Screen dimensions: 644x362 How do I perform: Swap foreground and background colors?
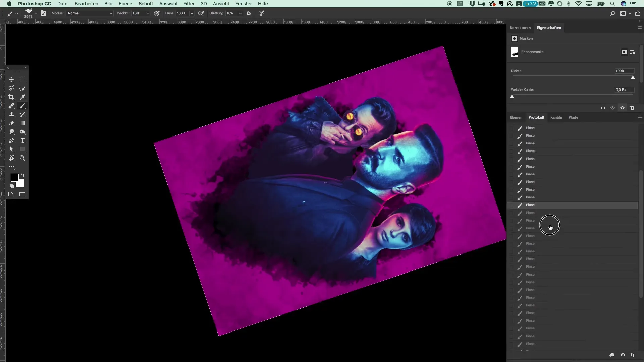tap(23, 175)
